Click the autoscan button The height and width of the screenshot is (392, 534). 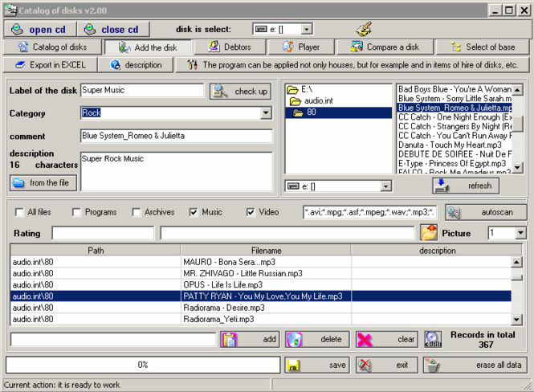click(486, 213)
